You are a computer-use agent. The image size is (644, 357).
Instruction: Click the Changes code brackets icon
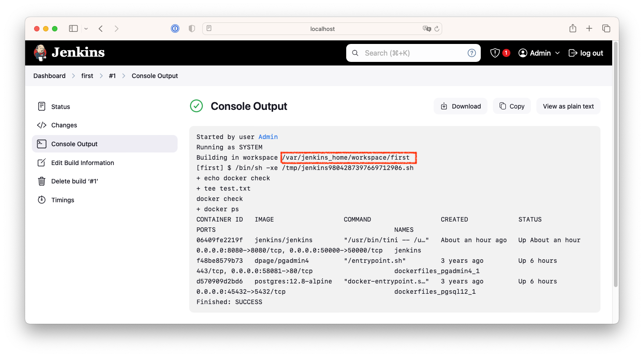pos(42,125)
